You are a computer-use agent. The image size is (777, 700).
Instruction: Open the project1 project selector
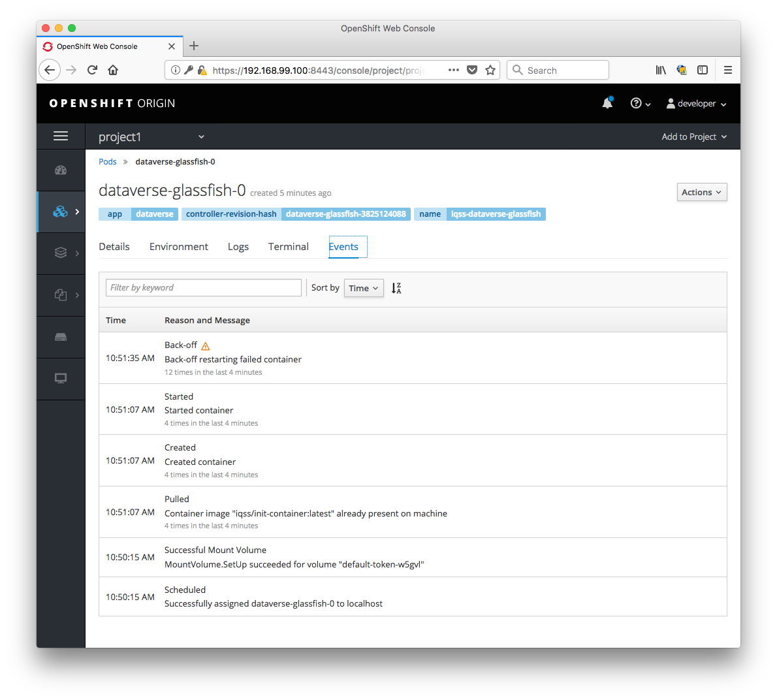pyautogui.click(x=151, y=136)
